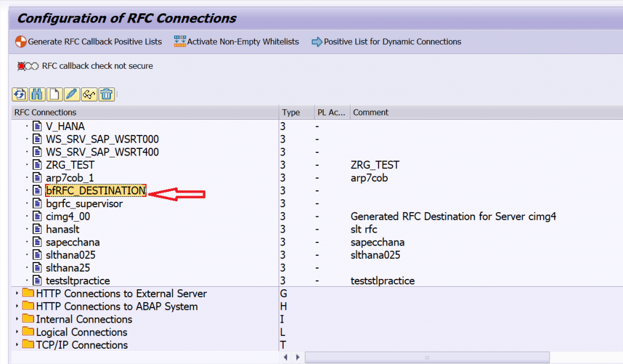Image resolution: width=623 pixels, height=364 pixels.
Task: Click the slthana025 document icon
Action: [37, 255]
